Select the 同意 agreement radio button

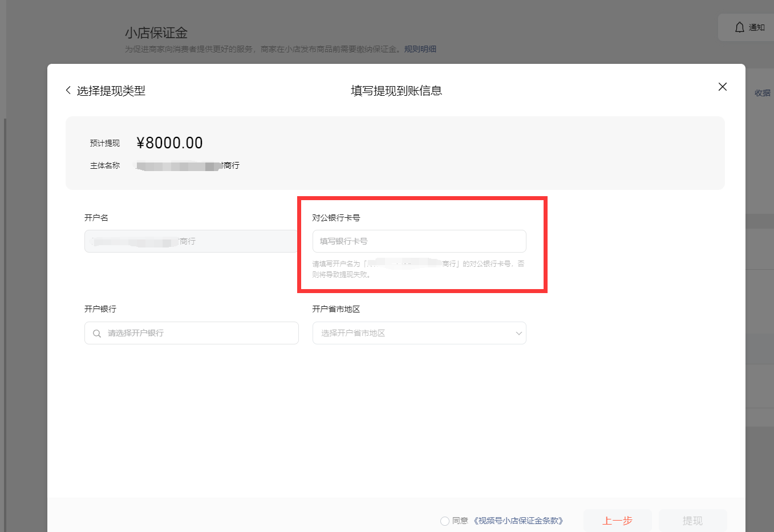coord(445,521)
